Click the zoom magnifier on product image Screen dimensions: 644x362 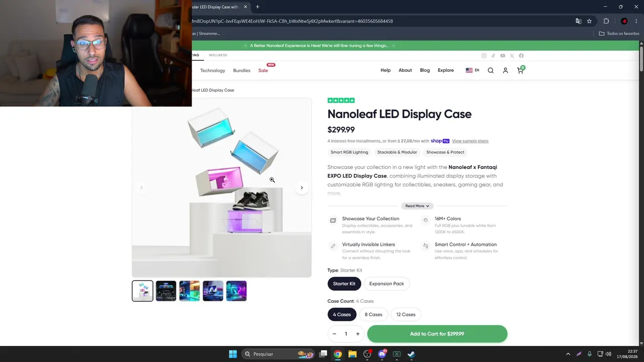[272, 180]
